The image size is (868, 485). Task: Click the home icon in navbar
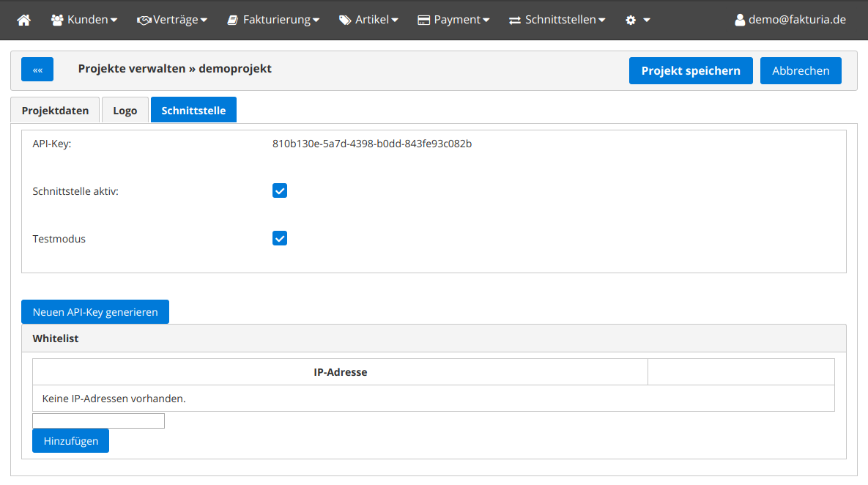24,20
